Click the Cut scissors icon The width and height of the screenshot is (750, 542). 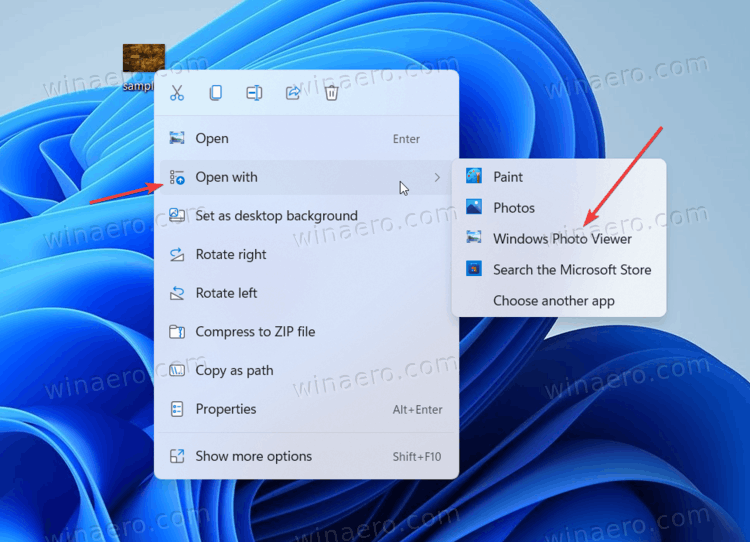pos(177,93)
